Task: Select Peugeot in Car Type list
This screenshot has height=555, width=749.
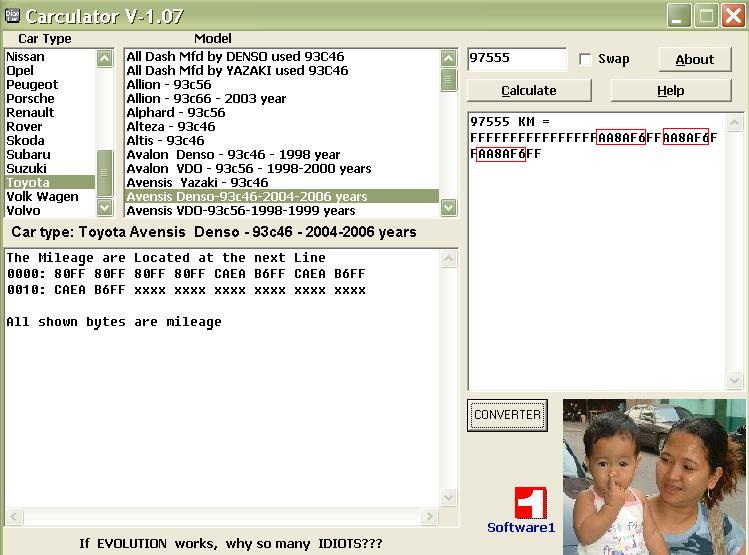Action: [x=50, y=85]
